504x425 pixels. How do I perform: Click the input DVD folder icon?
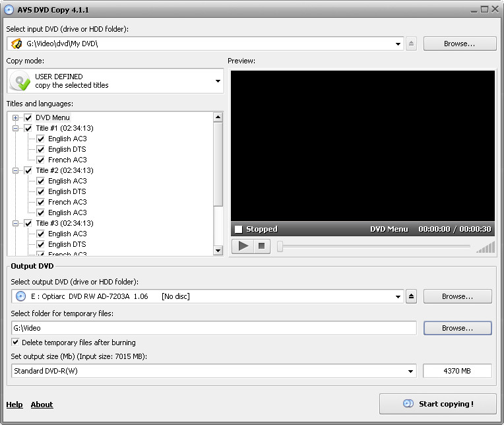(16, 44)
